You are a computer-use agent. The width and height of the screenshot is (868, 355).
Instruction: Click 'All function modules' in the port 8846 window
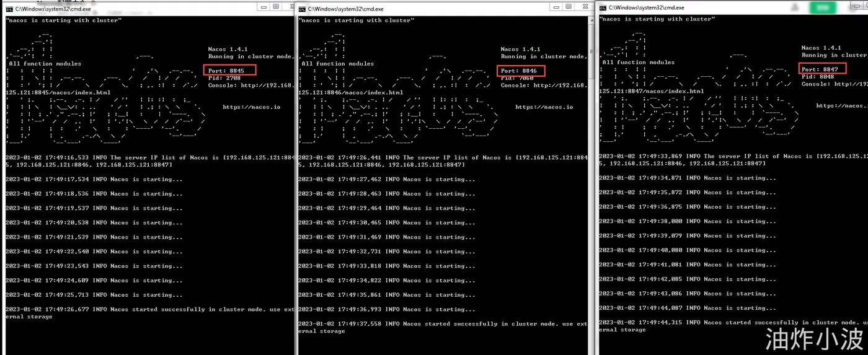tap(338, 63)
